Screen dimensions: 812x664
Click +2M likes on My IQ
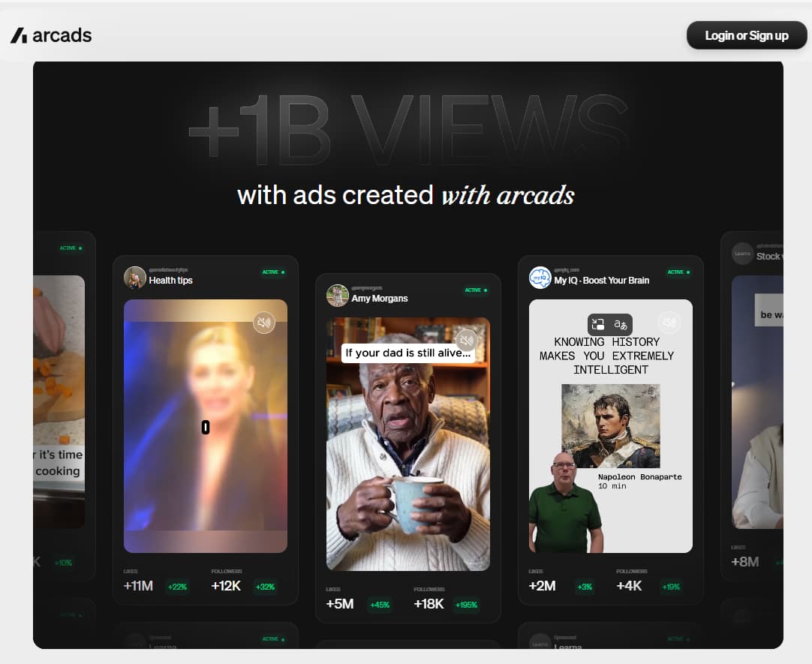(x=542, y=586)
